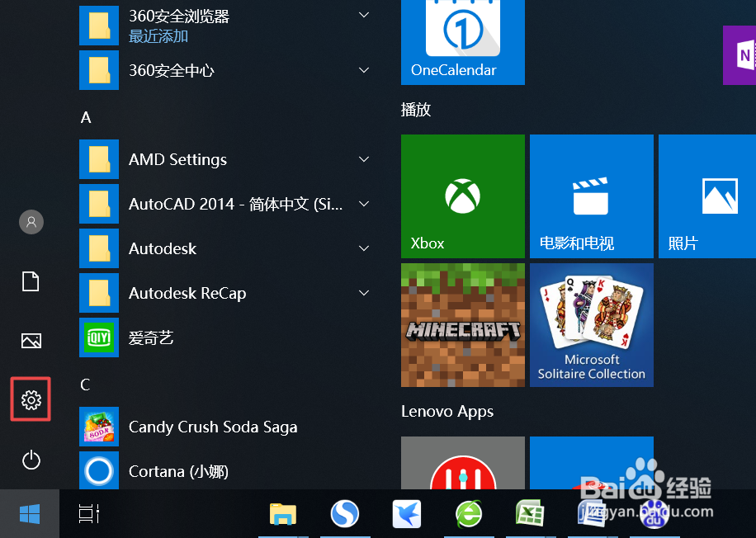
Task: Click the Lenovo Apps group title
Action: [447, 411]
